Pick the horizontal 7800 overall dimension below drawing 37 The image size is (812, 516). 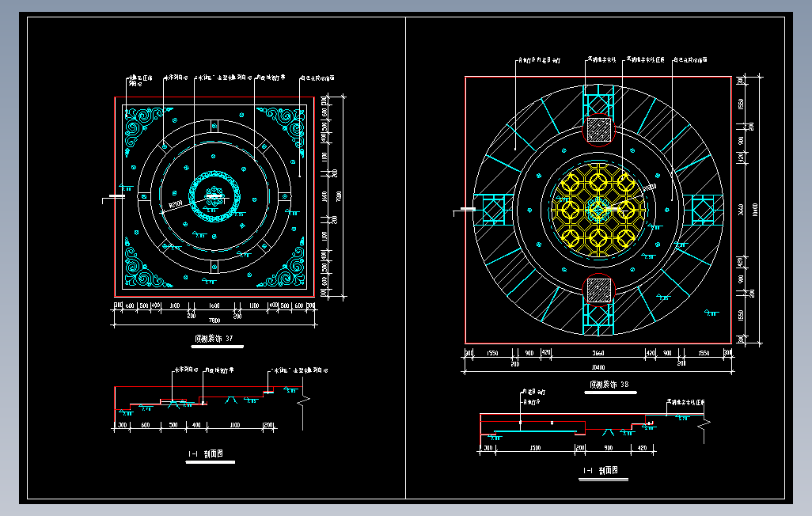point(214,321)
